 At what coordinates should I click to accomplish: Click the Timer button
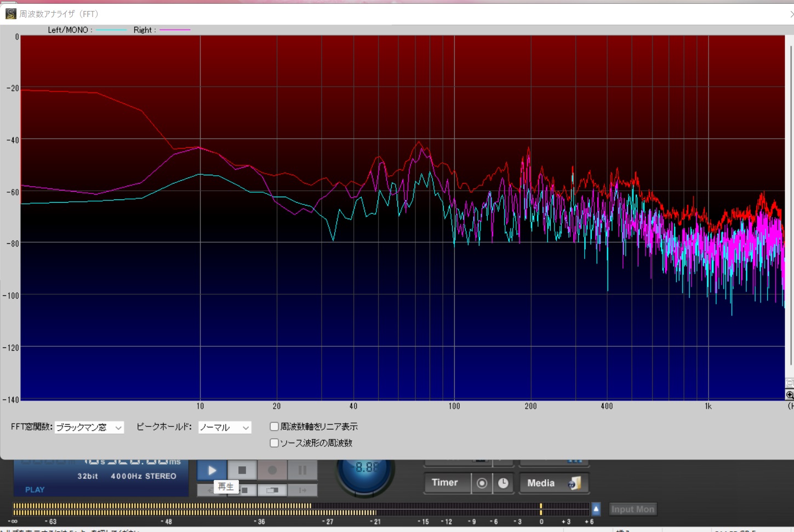[444, 483]
